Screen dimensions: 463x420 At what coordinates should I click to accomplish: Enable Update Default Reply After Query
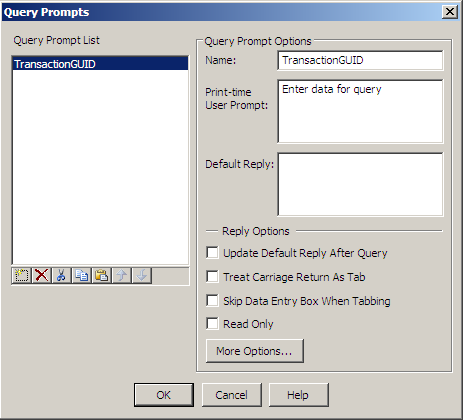click(x=212, y=253)
